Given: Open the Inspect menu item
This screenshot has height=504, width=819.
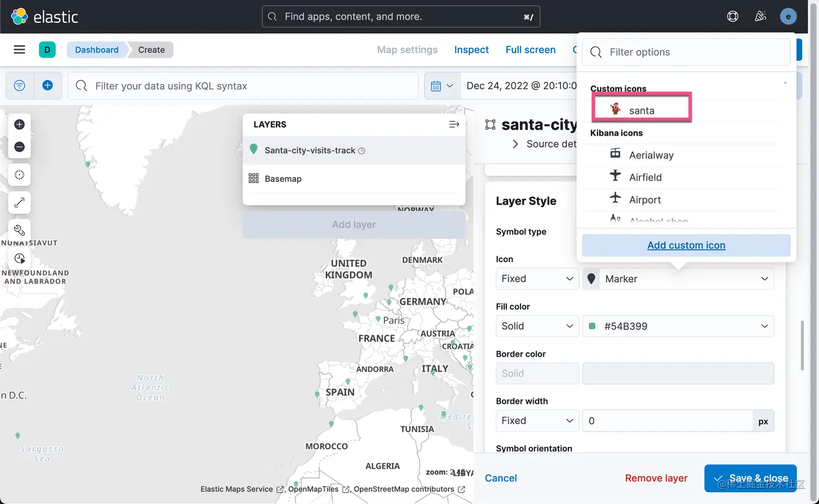Looking at the screenshot, I should [x=471, y=50].
